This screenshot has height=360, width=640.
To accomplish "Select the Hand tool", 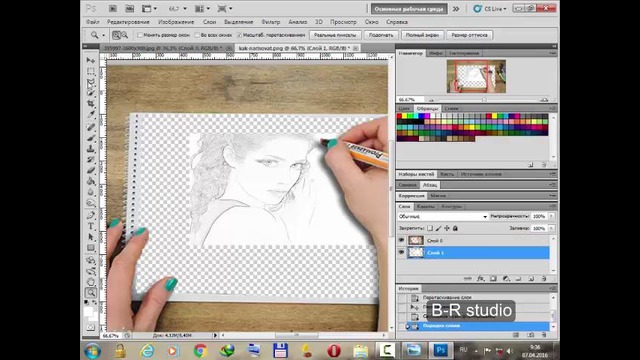I will [91, 282].
